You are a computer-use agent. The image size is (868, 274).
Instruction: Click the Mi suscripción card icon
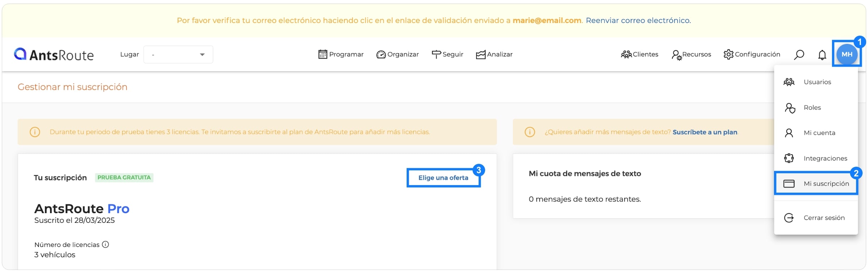click(789, 184)
